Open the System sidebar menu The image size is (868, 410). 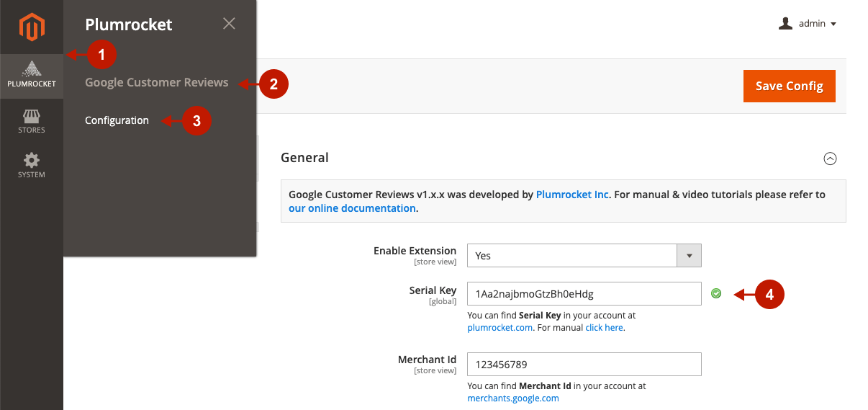coord(32,166)
